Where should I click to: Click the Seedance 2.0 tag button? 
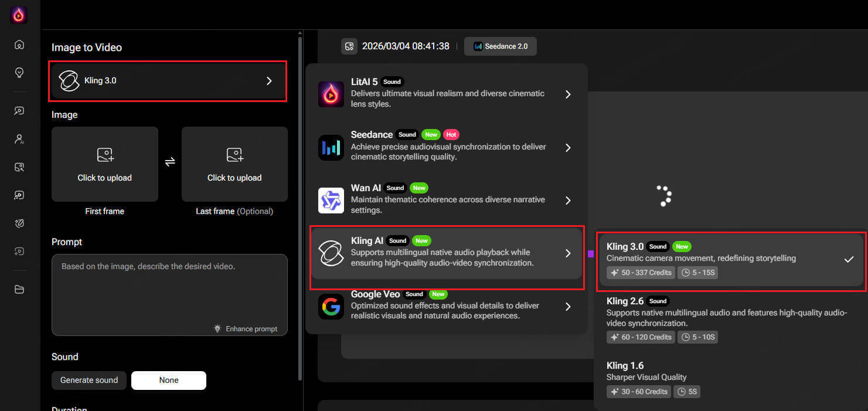[500, 46]
